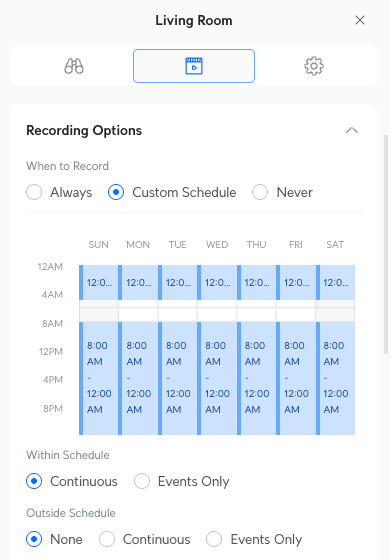
Task: Open the binoculars live view tab
Action: click(x=74, y=66)
